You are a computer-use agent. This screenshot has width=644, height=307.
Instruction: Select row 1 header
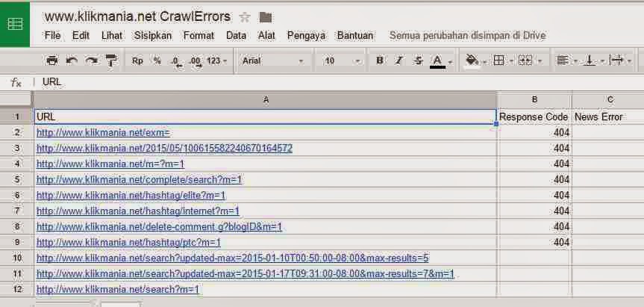[16, 117]
